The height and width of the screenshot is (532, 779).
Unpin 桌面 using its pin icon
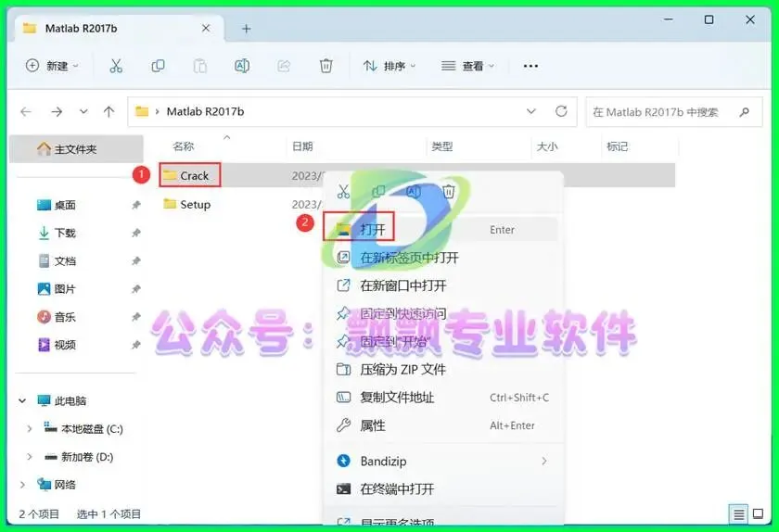click(x=135, y=205)
